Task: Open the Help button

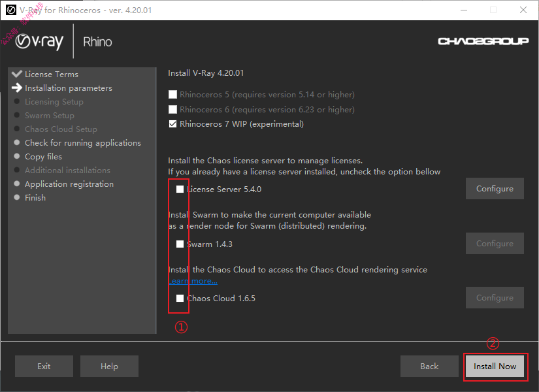Action: click(109, 367)
